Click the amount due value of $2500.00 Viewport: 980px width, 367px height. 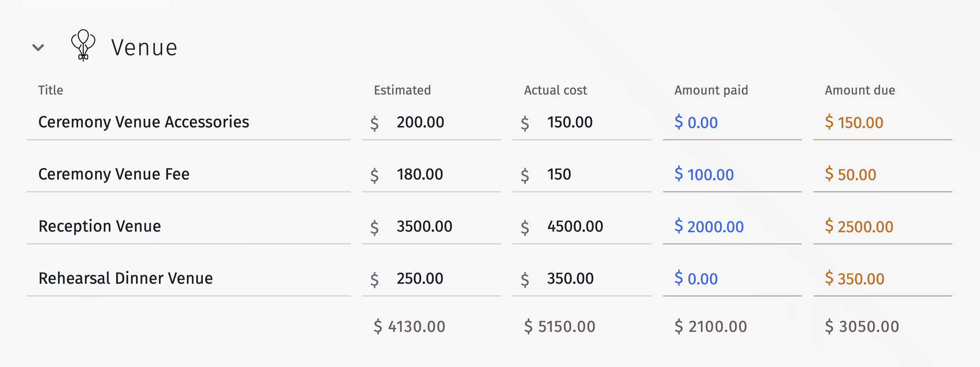coord(858,226)
